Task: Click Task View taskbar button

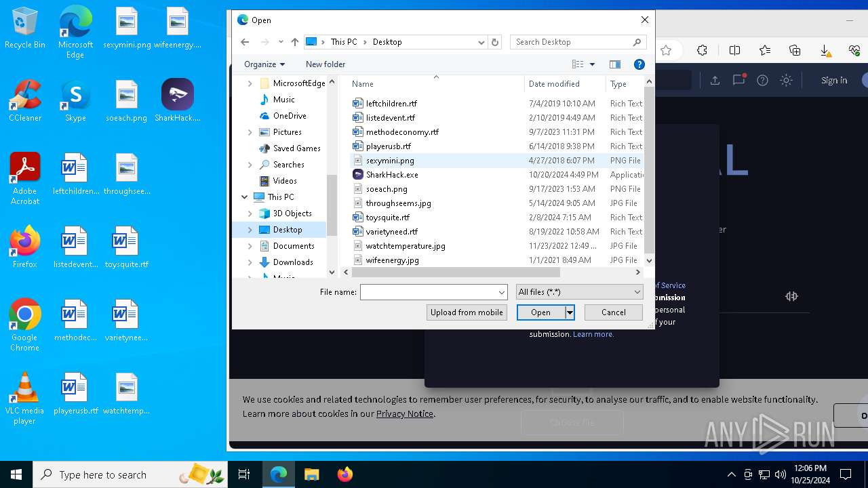Action: click(244, 474)
